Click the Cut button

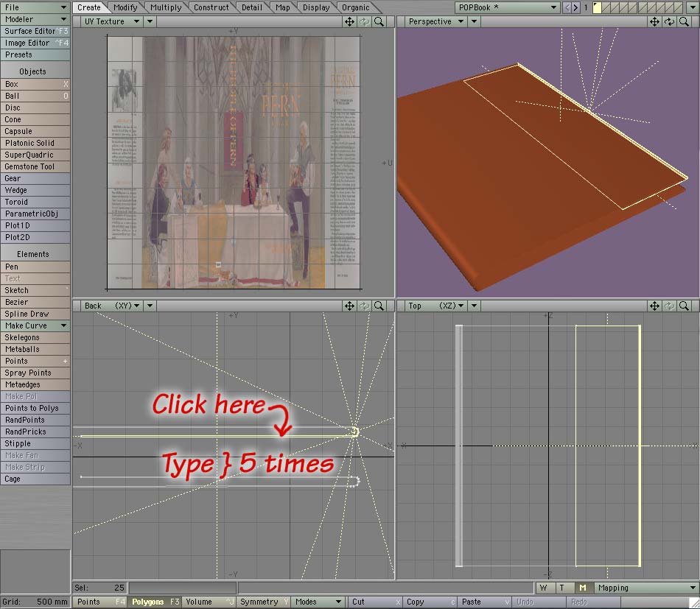374,602
